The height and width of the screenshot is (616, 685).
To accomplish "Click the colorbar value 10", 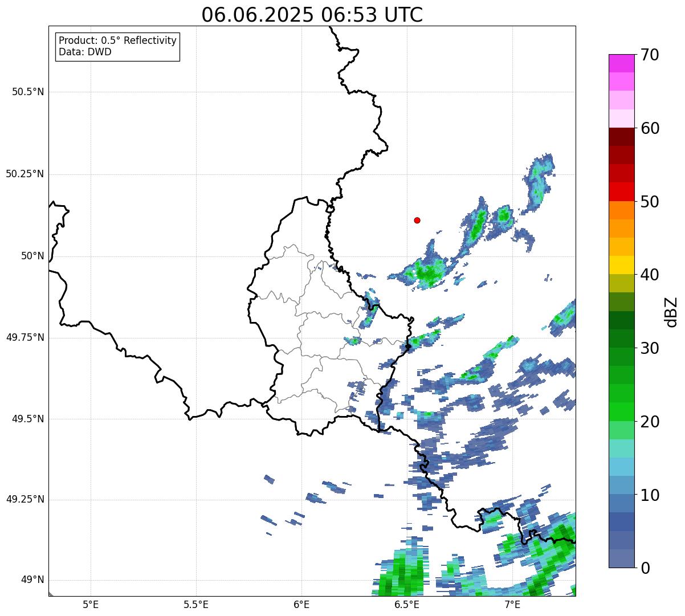I will (650, 495).
